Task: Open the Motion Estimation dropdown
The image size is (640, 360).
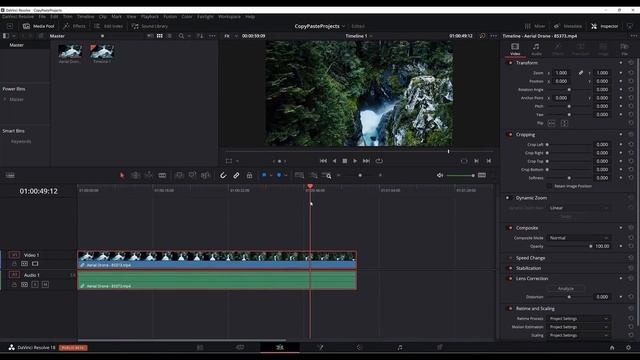Action: [579, 327]
